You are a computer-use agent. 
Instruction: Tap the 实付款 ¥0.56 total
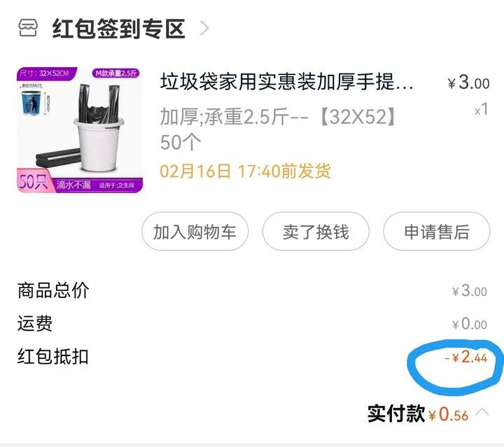tap(418, 413)
